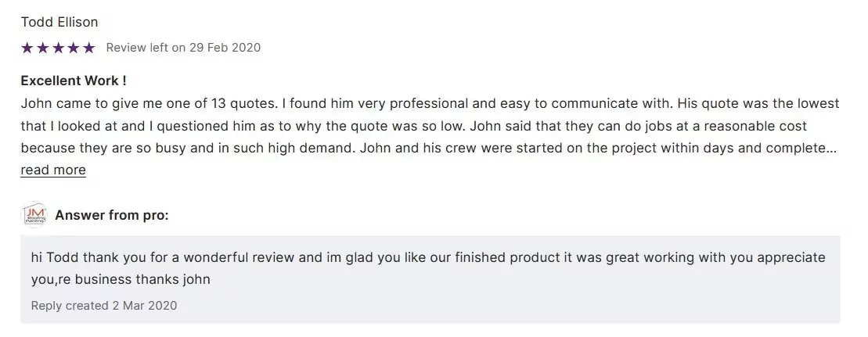Click the review line starting that I looked at
Viewport: 868px width, 337px height.
413,126
